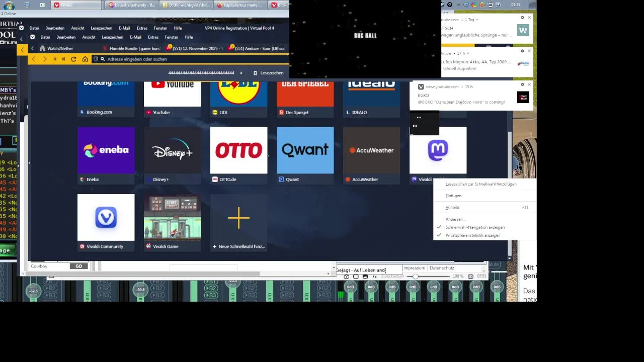Click the capture camera icon in status bar
This screenshot has height=362, width=644.
pos(347,277)
